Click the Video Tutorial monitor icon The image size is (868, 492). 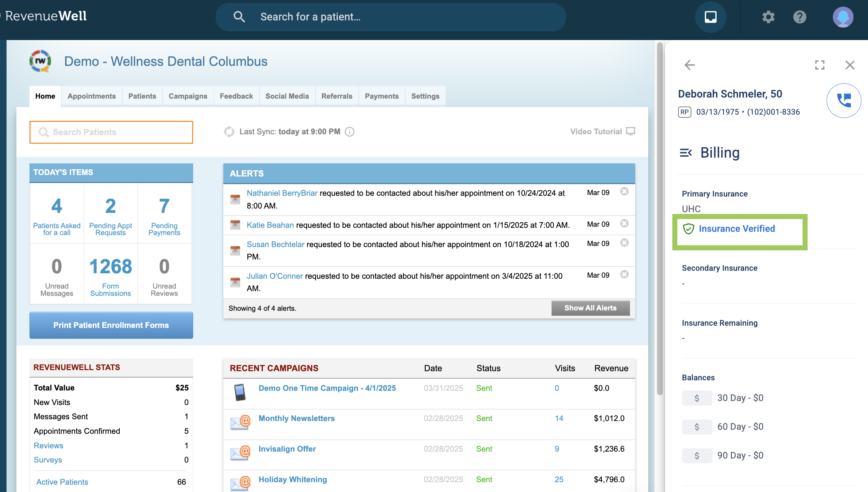631,131
